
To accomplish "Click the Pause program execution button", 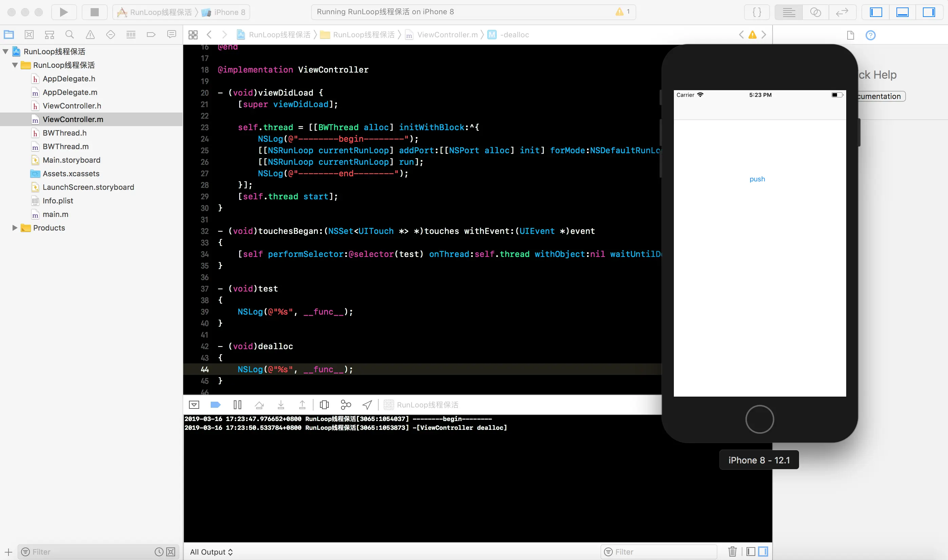I will tap(237, 405).
